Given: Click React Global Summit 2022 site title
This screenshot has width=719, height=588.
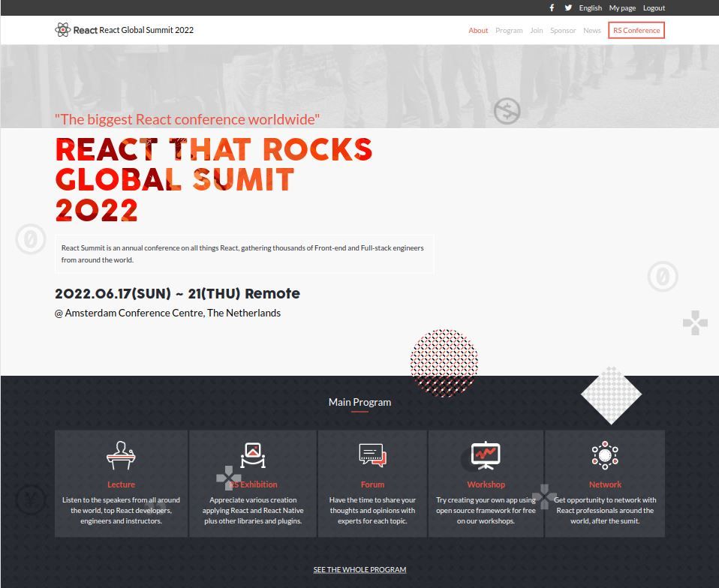Looking at the screenshot, I should click(x=146, y=30).
